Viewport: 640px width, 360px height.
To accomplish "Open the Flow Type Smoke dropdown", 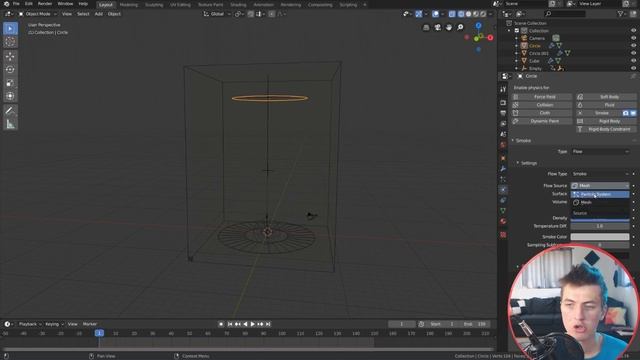I will [x=600, y=174].
